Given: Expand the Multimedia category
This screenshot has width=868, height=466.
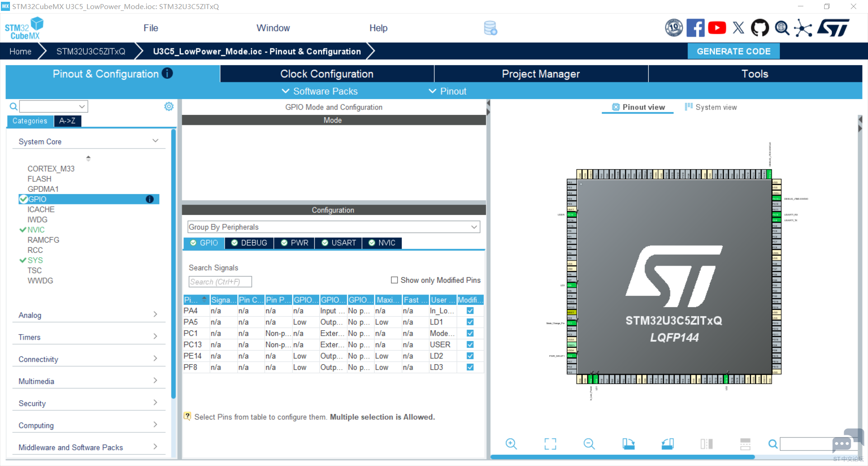Looking at the screenshot, I should pyautogui.click(x=89, y=381).
